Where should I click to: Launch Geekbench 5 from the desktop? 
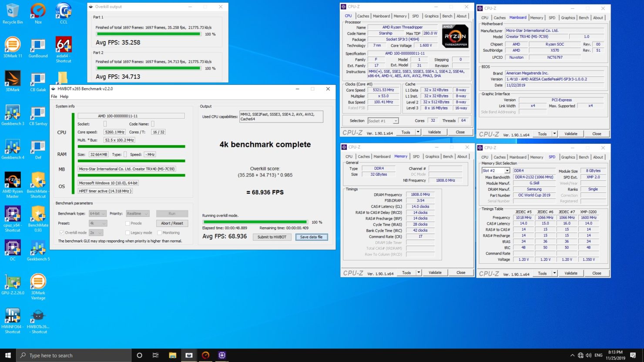click(38, 248)
